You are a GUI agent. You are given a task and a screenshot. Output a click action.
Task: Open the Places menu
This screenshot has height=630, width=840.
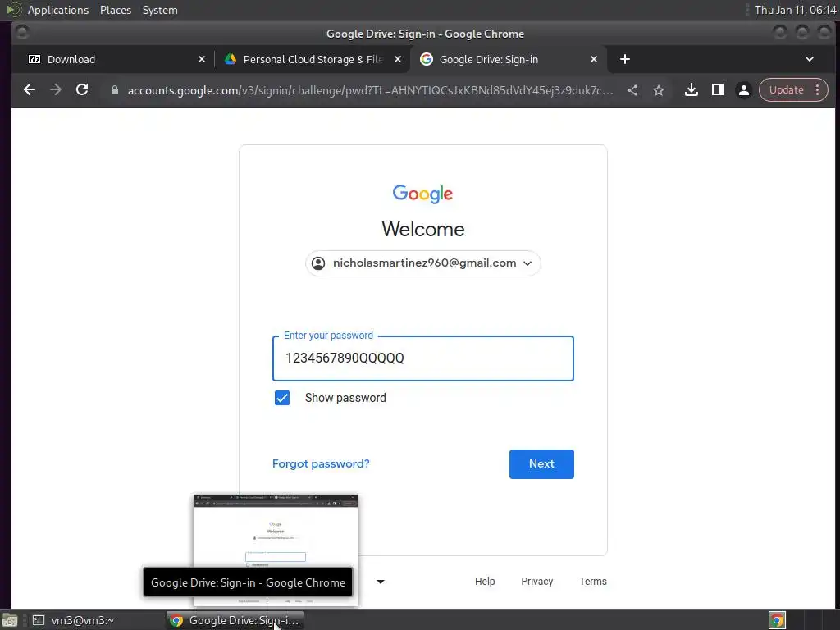(116, 10)
